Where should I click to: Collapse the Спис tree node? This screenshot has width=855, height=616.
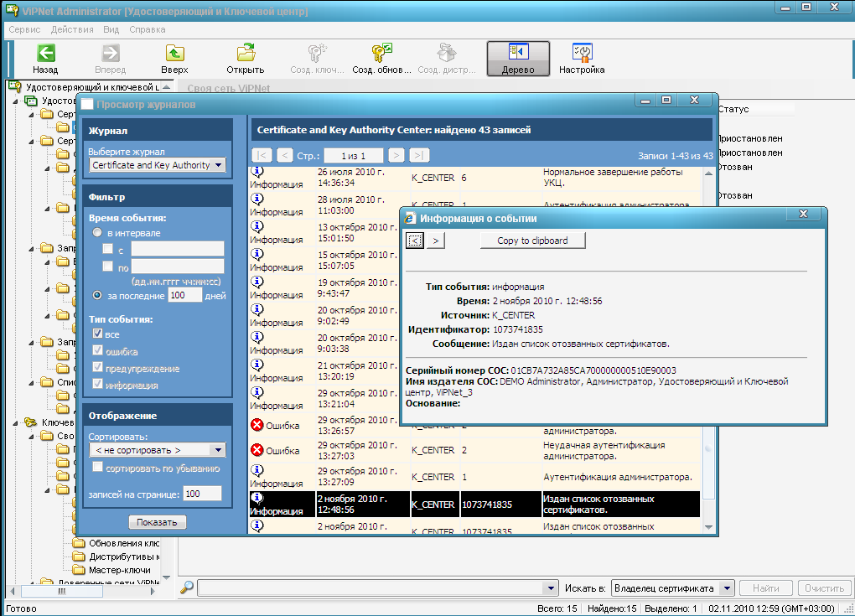pyautogui.click(x=32, y=382)
